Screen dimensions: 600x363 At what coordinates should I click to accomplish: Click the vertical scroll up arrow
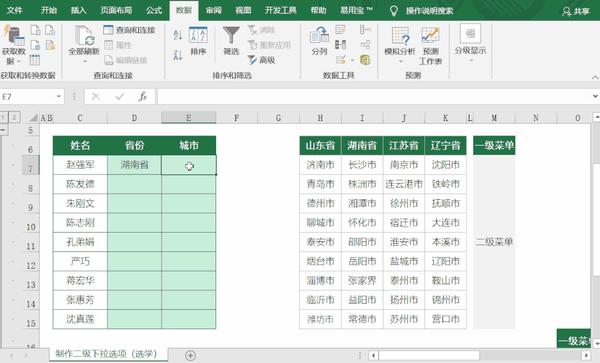pos(596,116)
